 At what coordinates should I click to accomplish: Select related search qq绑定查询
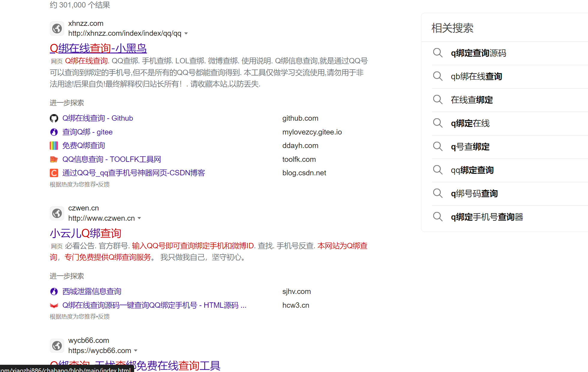(472, 170)
